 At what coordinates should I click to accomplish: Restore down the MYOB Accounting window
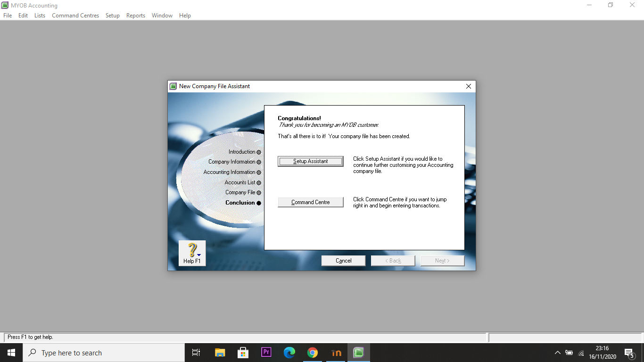pos(611,5)
